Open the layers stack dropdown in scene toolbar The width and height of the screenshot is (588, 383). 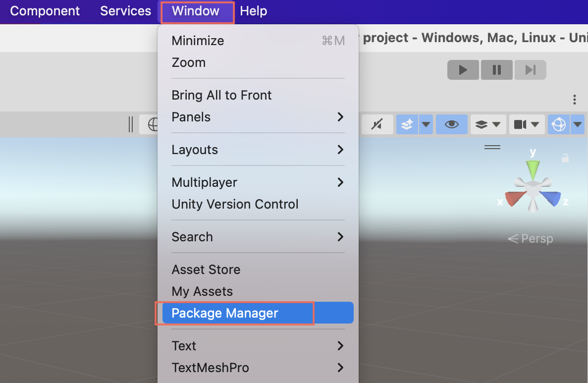click(488, 125)
